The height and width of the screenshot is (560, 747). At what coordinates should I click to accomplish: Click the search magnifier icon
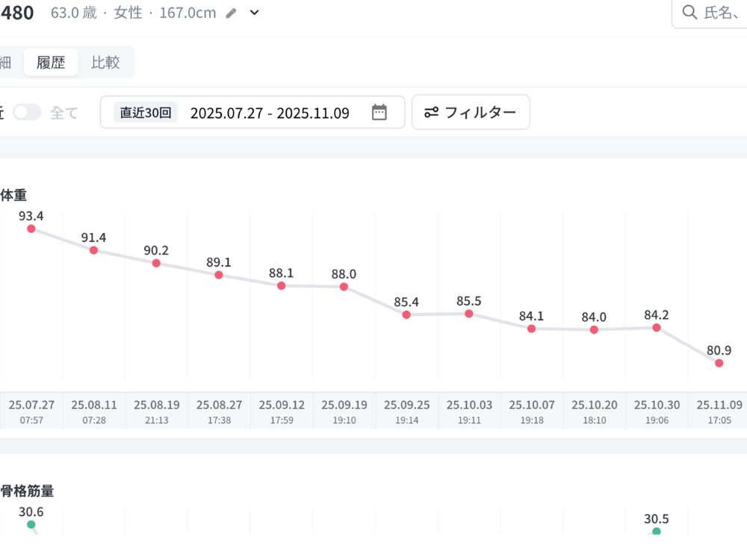pyautogui.click(x=689, y=12)
